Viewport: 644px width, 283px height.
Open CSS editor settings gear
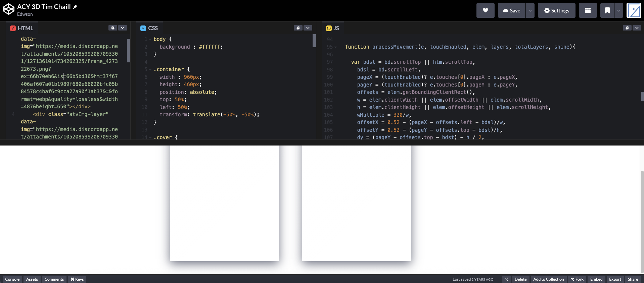coord(298,28)
